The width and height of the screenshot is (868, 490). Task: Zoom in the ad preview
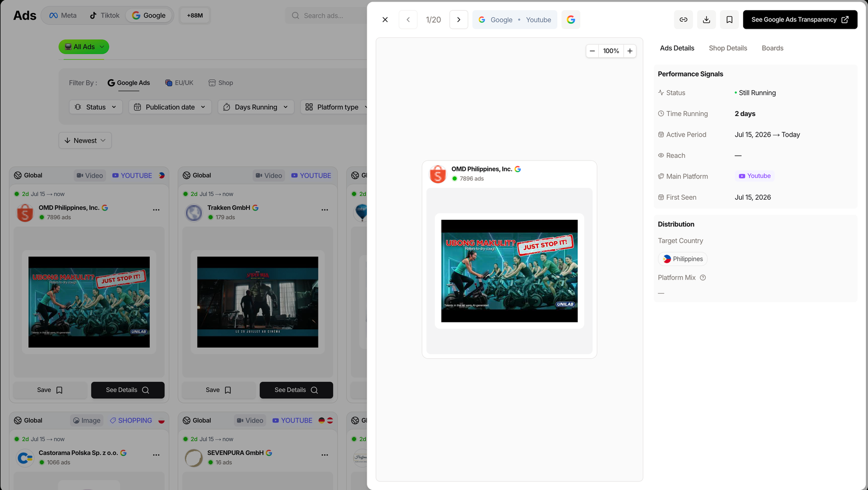(x=630, y=51)
